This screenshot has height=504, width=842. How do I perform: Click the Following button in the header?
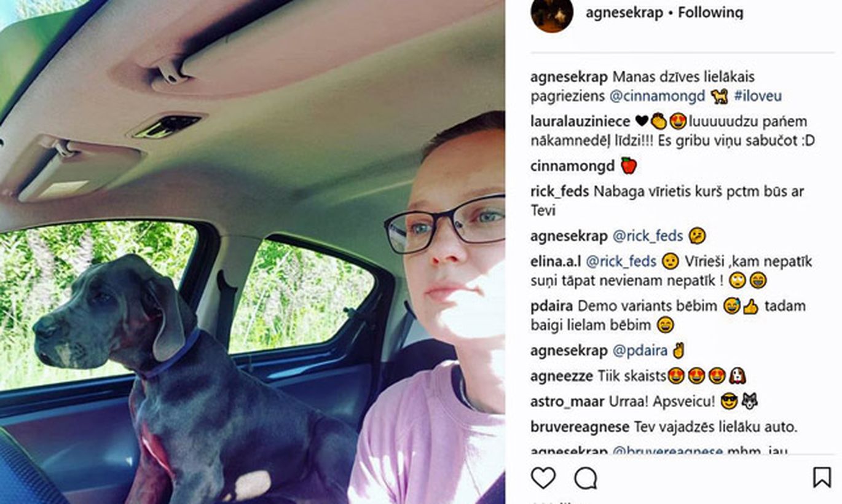710,13
